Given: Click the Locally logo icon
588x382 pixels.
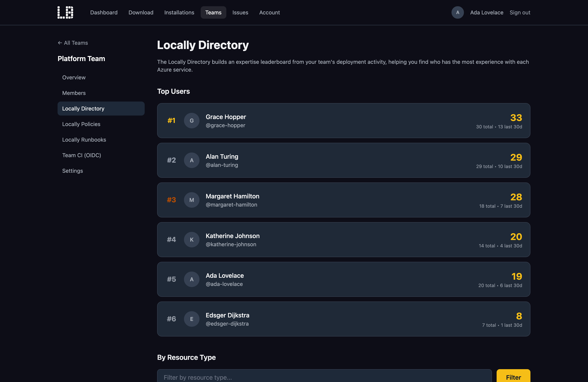Looking at the screenshot, I should (65, 12).
